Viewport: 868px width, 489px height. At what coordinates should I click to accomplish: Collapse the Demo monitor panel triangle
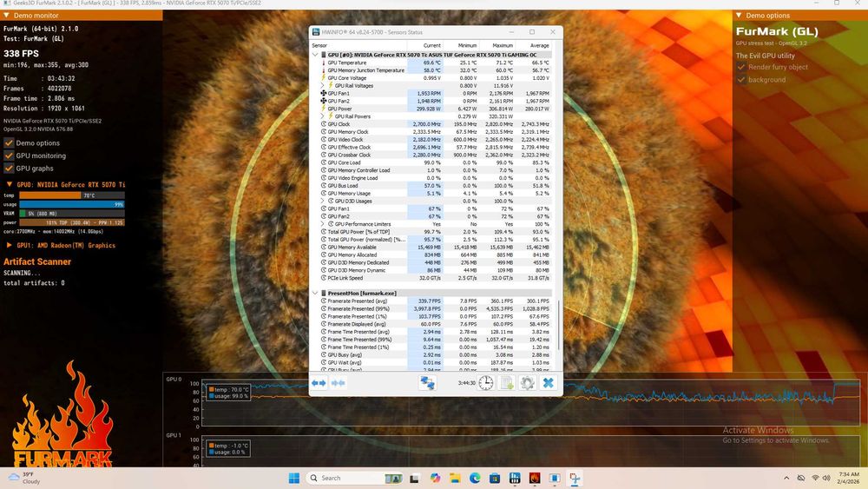[7, 16]
